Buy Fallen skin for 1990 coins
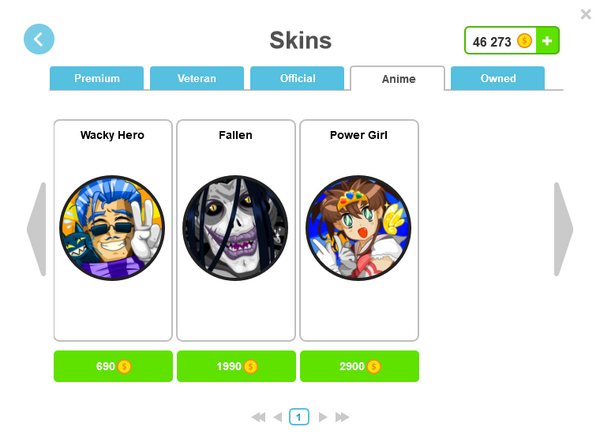 click(236, 366)
